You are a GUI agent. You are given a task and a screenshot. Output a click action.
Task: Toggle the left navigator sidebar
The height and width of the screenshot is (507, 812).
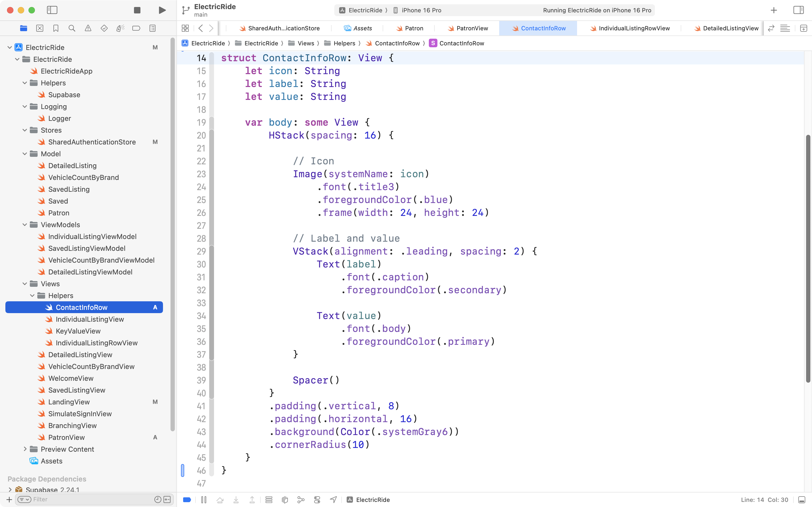click(x=52, y=10)
